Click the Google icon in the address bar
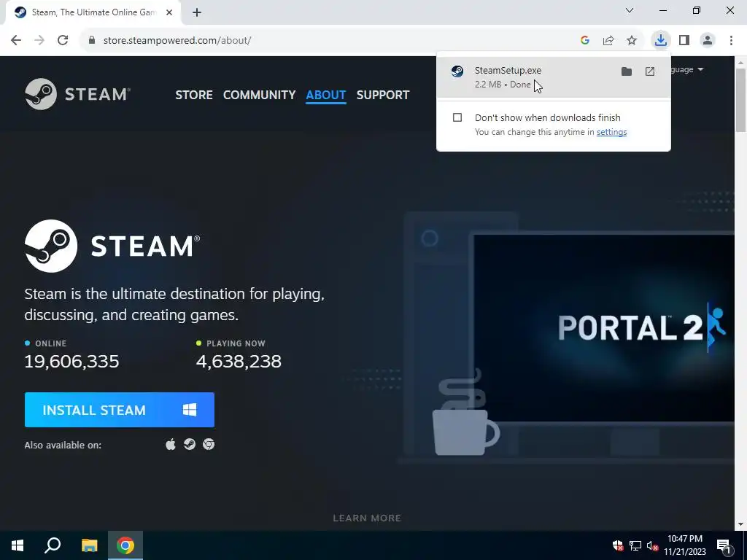 point(585,41)
